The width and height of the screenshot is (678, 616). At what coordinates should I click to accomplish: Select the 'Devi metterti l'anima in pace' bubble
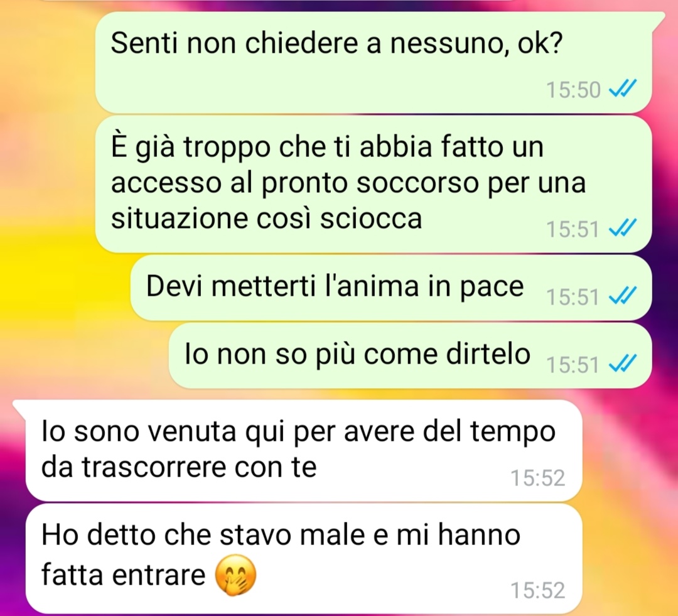click(x=391, y=288)
